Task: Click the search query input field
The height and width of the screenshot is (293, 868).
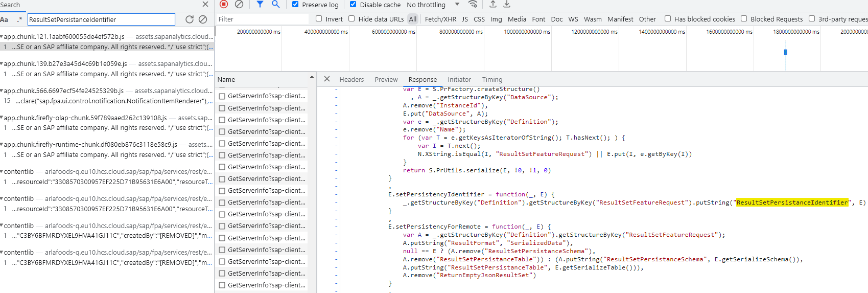Action: (101, 19)
